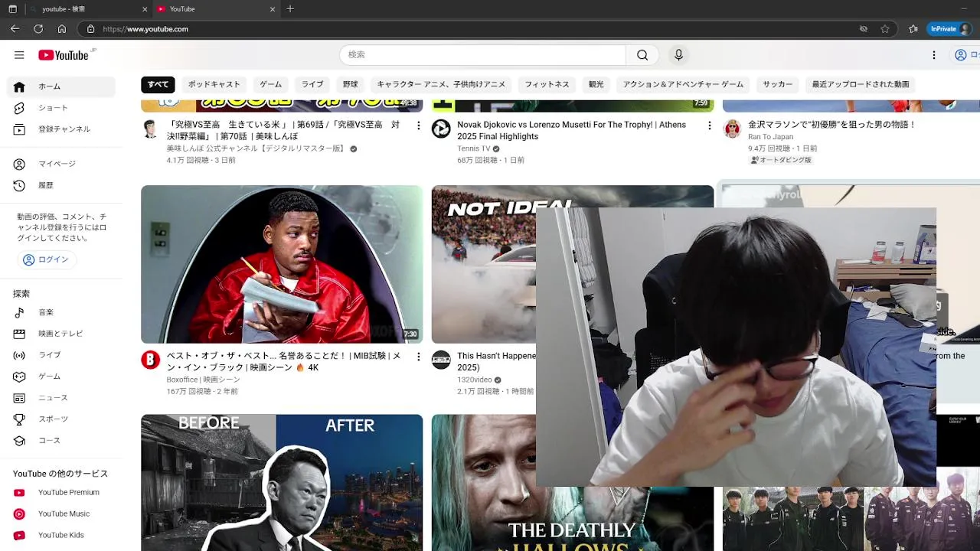Open ライブ in the explore sidebar
The image size is (980, 551).
click(61, 355)
